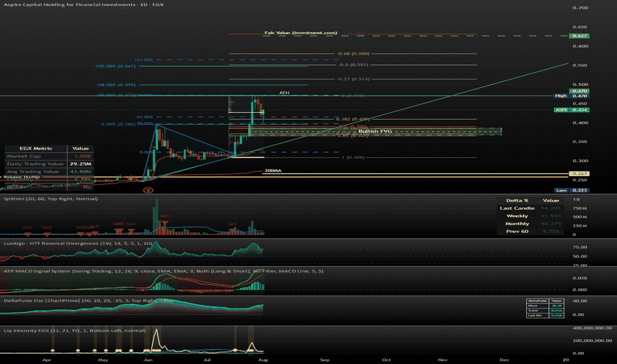Select the Trend row in DeltaPulse table

pos(545,310)
